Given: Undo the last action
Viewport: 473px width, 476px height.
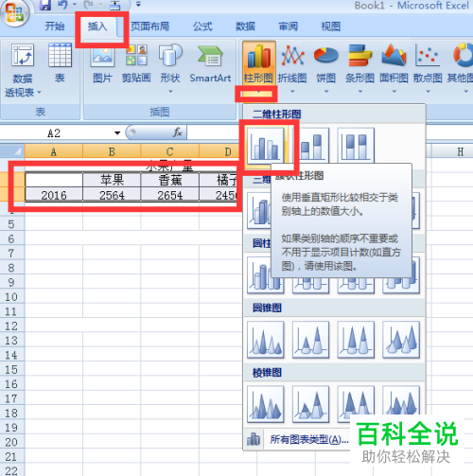Looking at the screenshot, I should click(62, 5).
